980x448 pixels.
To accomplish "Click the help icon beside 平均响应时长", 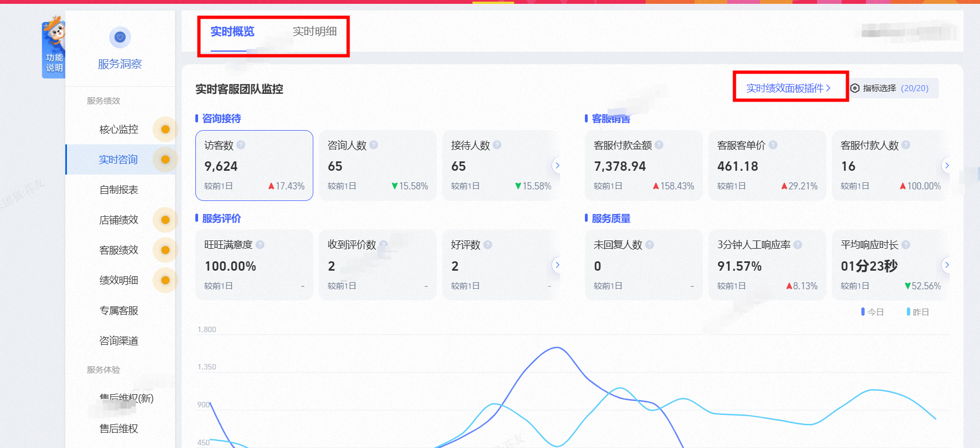I will click(x=906, y=245).
